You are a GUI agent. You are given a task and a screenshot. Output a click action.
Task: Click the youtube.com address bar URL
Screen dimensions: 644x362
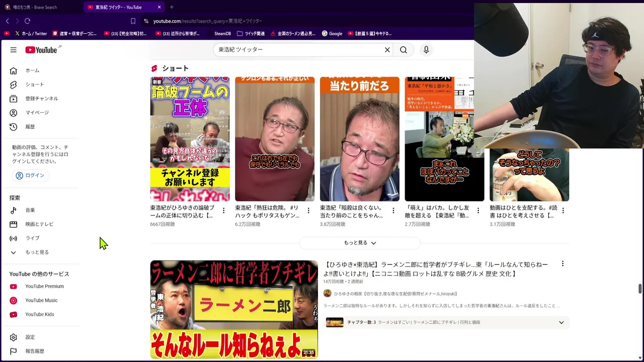(x=207, y=21)
